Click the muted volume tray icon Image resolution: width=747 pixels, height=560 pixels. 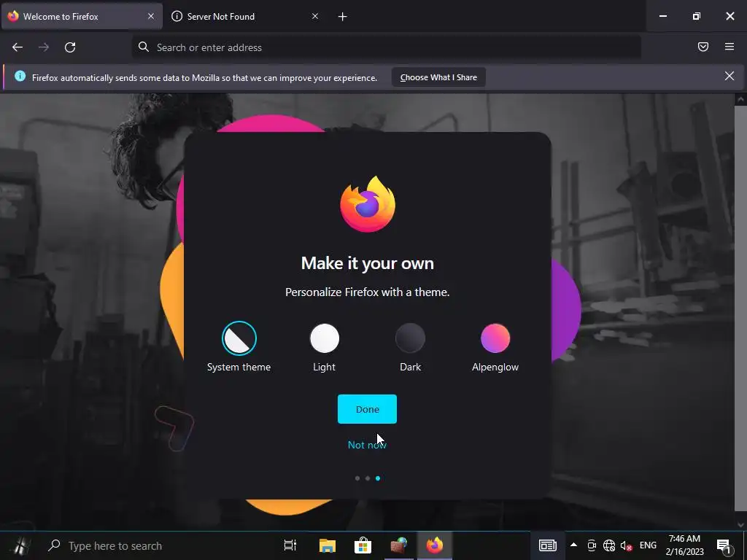(626, 545)
